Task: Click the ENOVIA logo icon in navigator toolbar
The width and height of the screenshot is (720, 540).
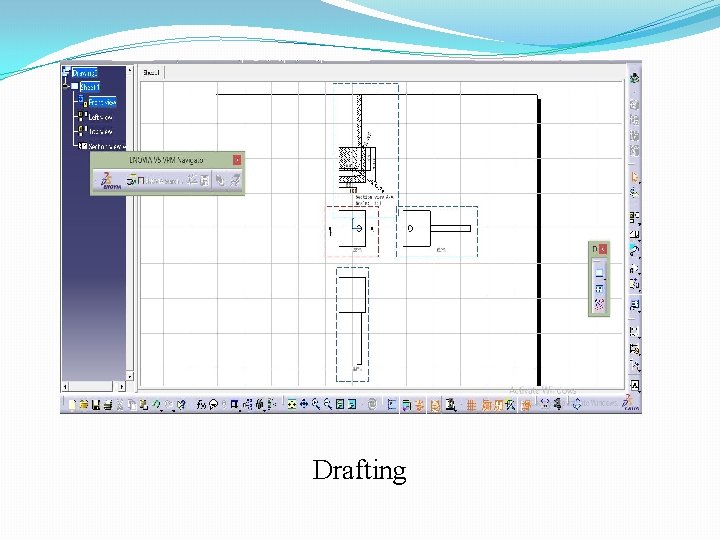Action: pyautogui.click(x=110, y=180)
